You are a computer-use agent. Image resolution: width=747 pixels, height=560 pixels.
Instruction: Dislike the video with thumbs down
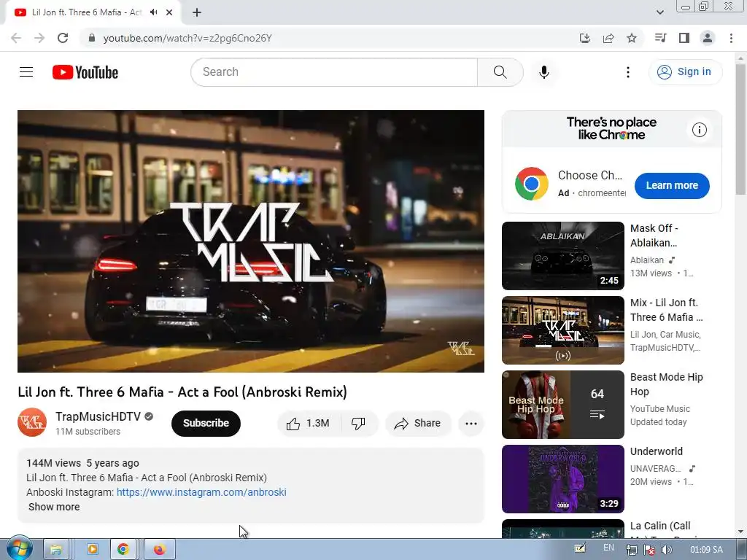359,424
